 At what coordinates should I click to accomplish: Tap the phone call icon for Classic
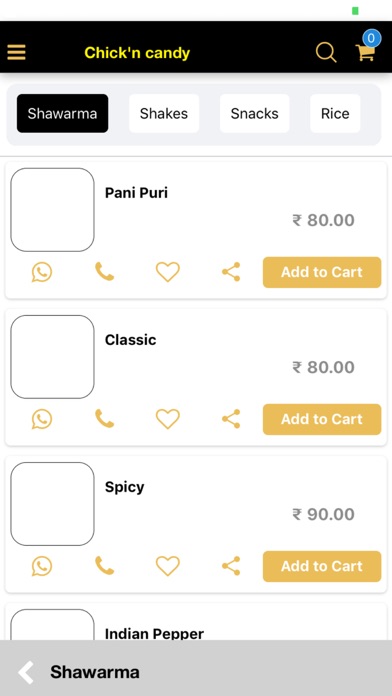point(105,419)
